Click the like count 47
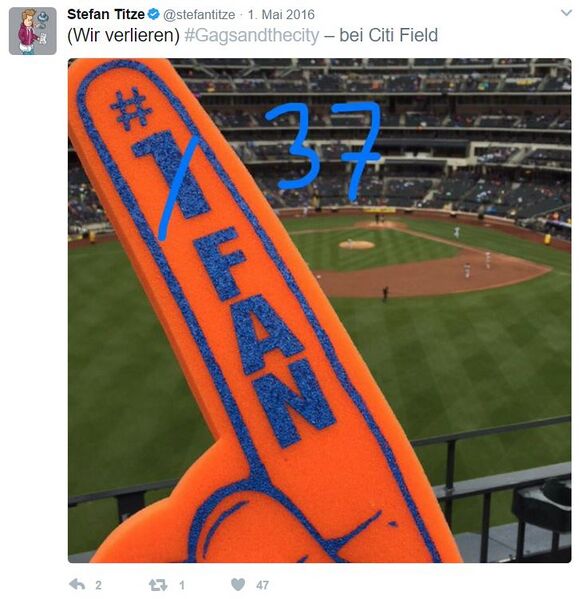Image resolution: width=581 pixels, height=599 pixels. 262,585
